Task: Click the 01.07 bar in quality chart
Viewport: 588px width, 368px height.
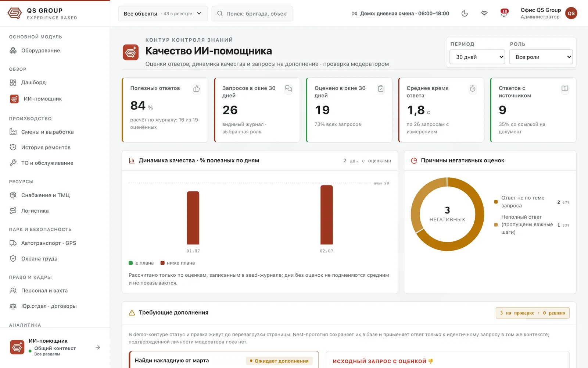Action: click(x=193, y=218)
